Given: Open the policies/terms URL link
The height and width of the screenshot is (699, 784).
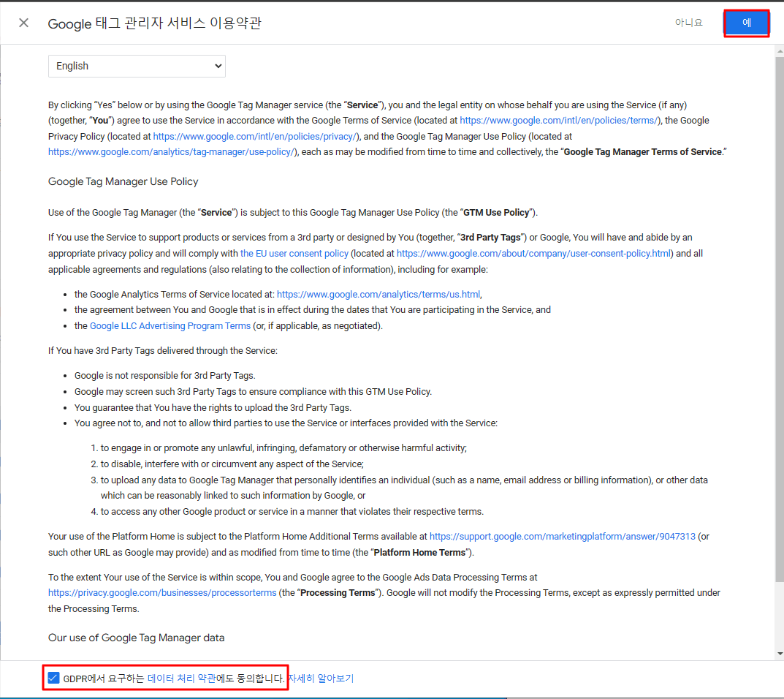Looking at the screenshot, I should (560, 121).
